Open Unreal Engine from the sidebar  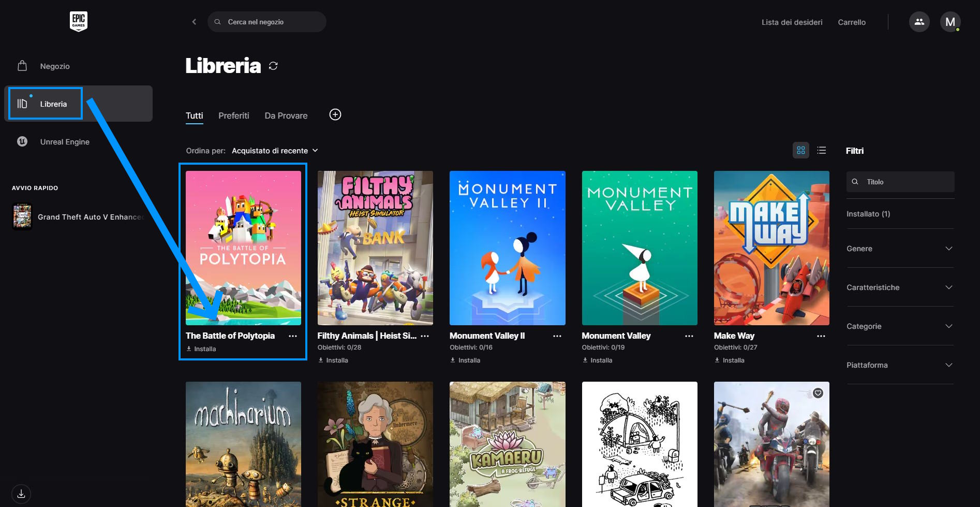[x=78, y=141]
